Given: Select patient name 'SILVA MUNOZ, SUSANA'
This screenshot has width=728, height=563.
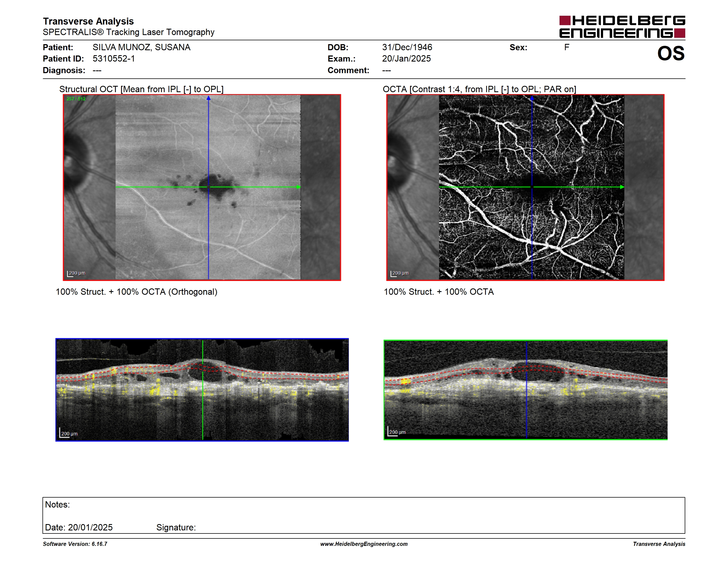Looking at the screenshot, I should click(x=141, y=47).
